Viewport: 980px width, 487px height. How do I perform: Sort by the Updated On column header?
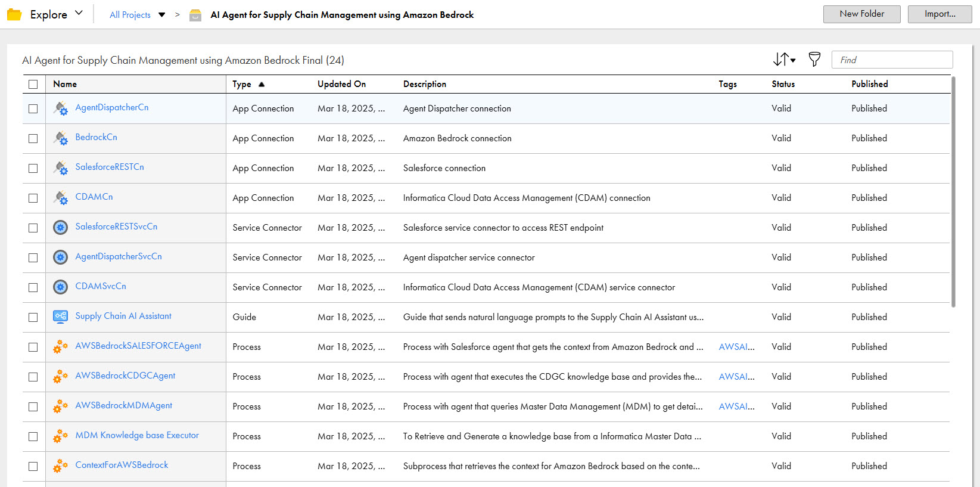(x=341, y=84)
